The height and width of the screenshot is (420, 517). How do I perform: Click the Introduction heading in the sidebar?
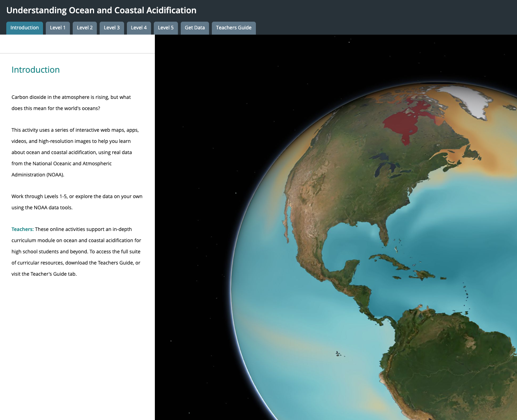36,70
